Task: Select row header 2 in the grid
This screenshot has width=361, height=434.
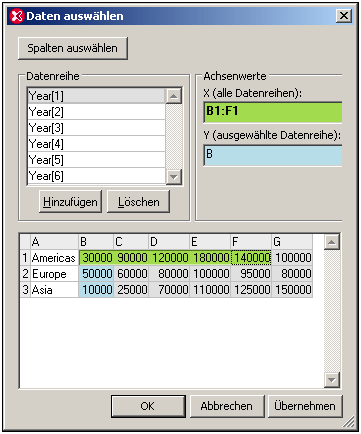Action: tap(25, 274)
